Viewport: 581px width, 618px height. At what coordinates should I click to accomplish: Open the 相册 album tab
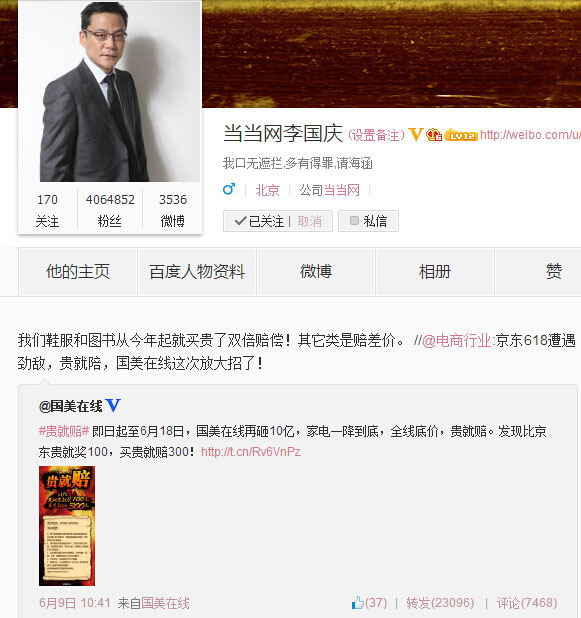[435, 272]
